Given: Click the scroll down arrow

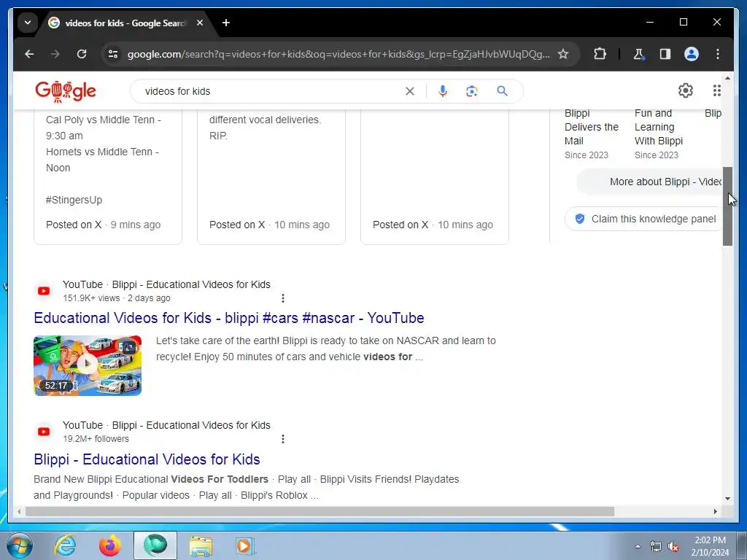Looking at the screenshot, I should coord(727,499).
